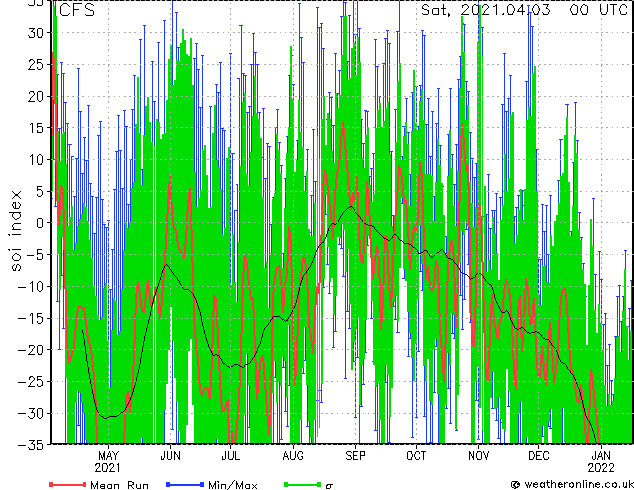Click the JAN 2022 axis label
This screenshot has height=490, width=634.
click(x=601, y=462)
